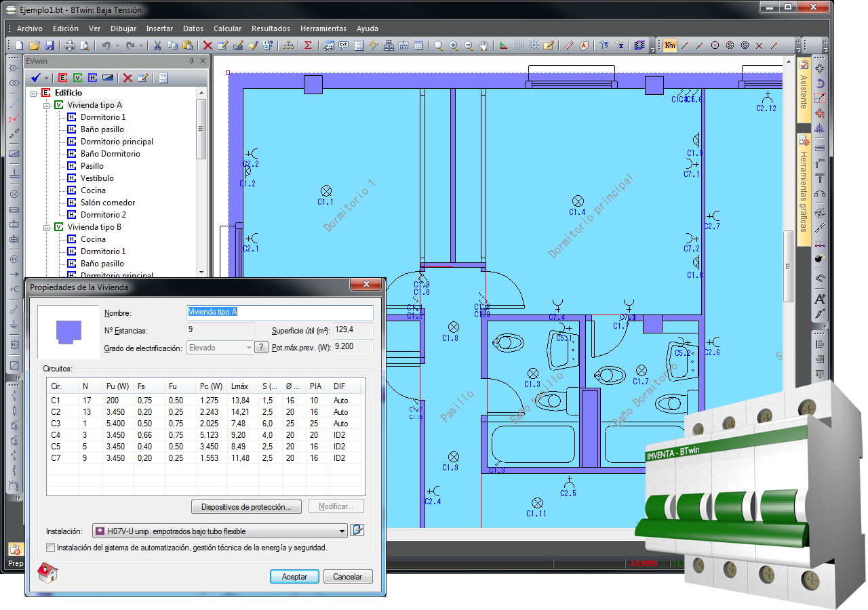The width and height of the screenshot is (868, 610).
Task: Click the Undo arrow icon
Action: click(106, 45)
